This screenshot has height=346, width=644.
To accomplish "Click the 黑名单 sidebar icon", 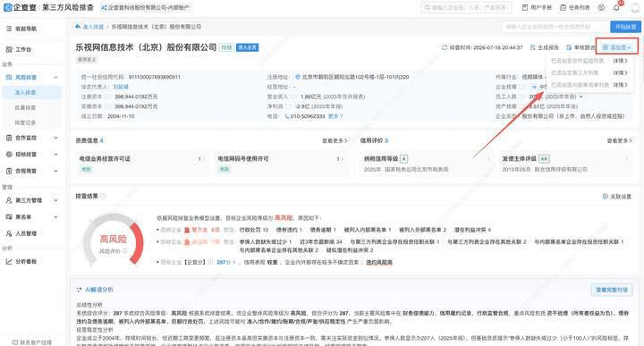I will pos(9,216).
